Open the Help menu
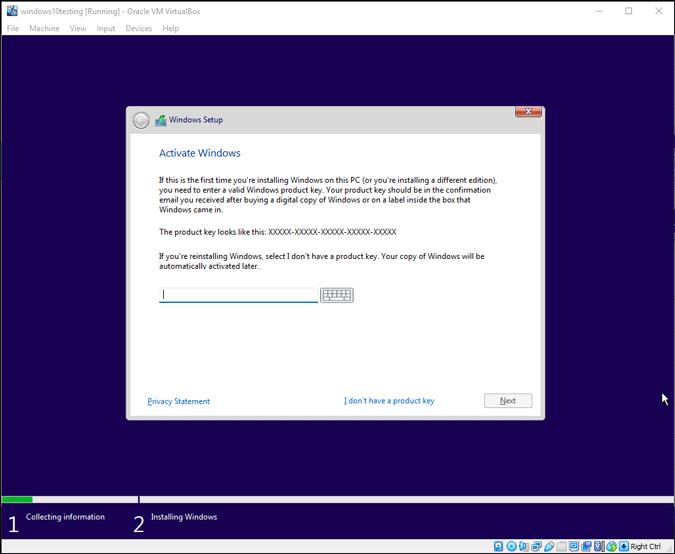 170,28
